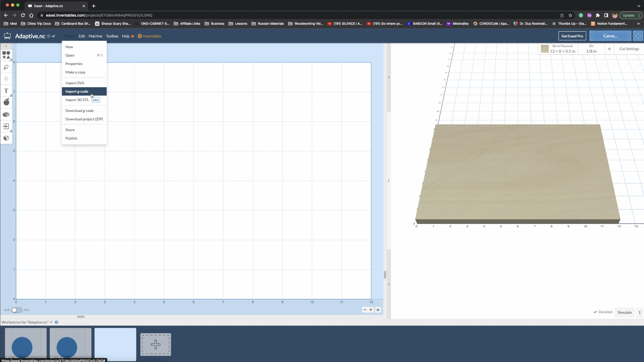Open the Machine menu
The width and height of the screenshot is (644, 362).
tap(95, 36)
